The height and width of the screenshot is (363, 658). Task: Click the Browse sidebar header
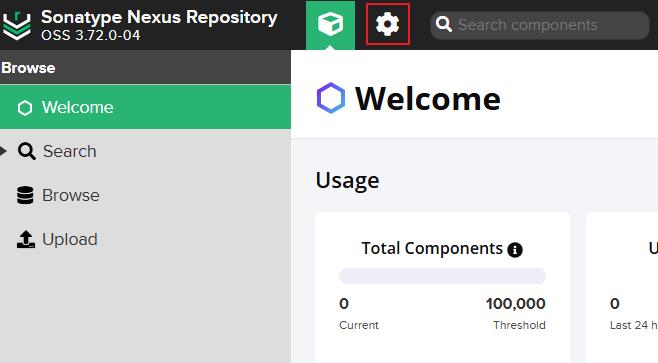[28, 68]
